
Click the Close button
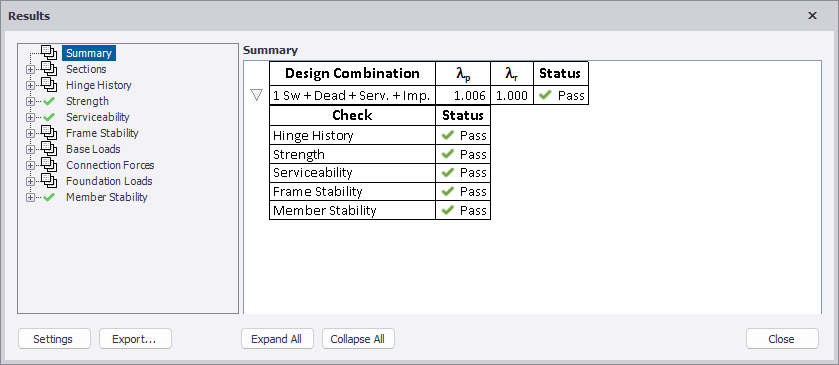coord(781,339)
